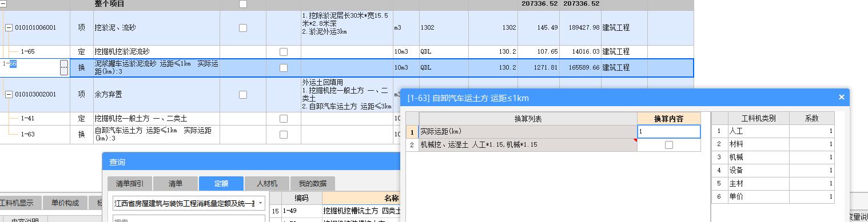The height and width of the screenshot is (222, 868).
Task: Click the QDL cell in the 1-65 row
Action: click(443, 52)
